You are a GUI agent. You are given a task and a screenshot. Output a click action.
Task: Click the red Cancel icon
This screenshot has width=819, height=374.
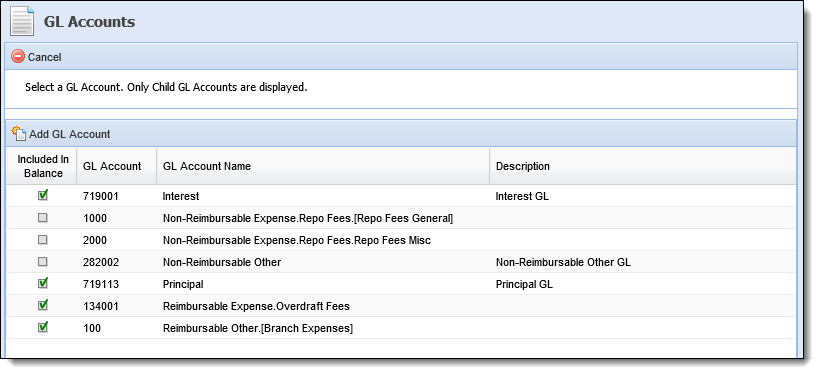18,56
